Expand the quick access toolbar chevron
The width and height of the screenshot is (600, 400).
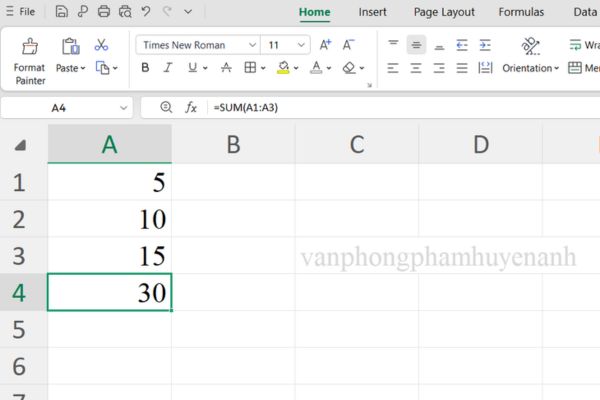(x=188, y=12)
